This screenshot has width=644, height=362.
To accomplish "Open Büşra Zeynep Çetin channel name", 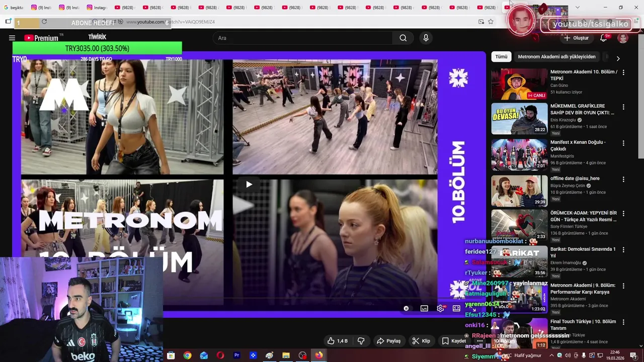I will (x=568, y=186).
